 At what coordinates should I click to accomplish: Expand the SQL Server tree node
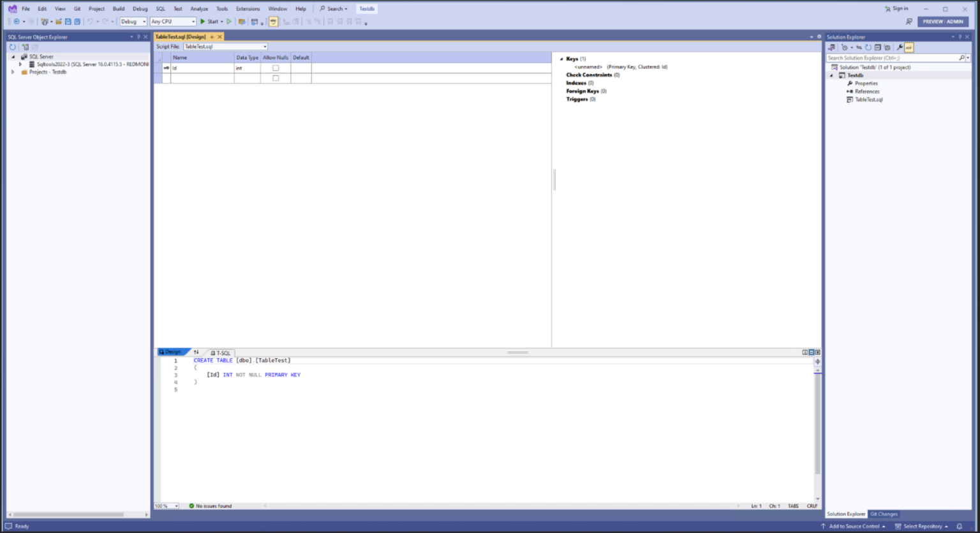pos(12,56)
